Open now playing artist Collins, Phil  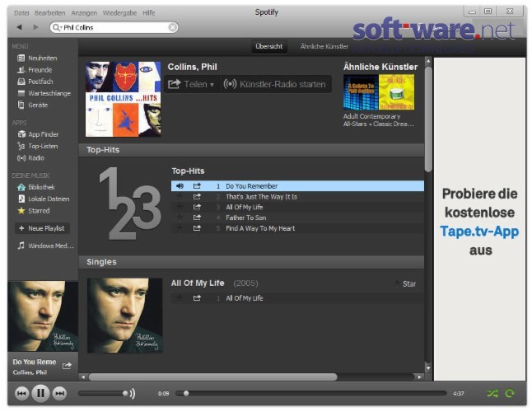pos(30,372)
